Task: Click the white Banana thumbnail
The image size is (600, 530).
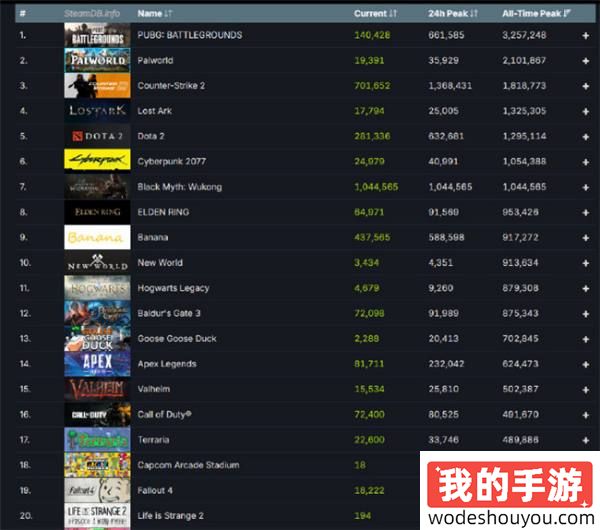Action: click(97, 237)
